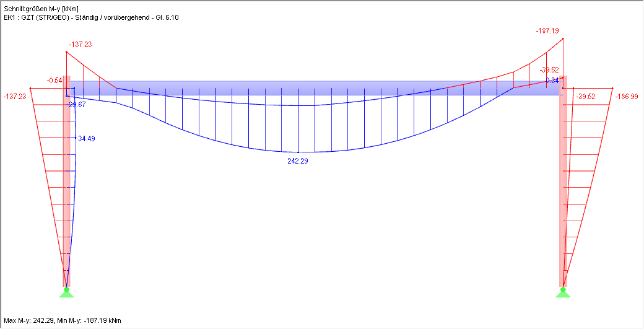The height and width of the screenshot is (329, 644).
Task: Click the status line "Max M-y: 242.29, Min M-y: -187.19 kNm"
Action: (63, 320)
